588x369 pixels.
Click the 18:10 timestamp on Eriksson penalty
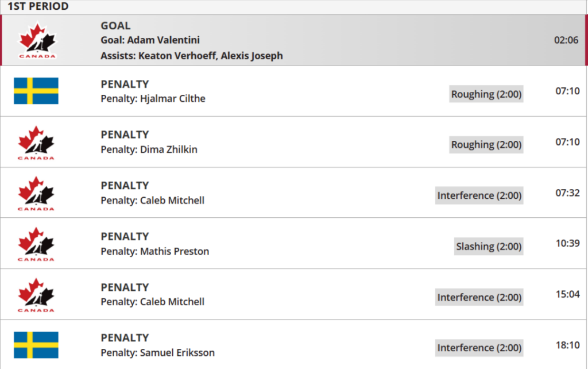[567, 345]
